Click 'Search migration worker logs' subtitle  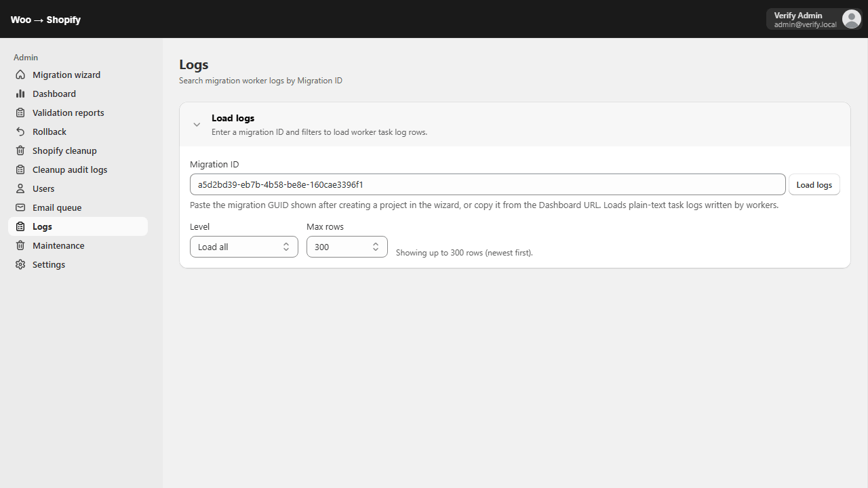[x=260, y=81]
